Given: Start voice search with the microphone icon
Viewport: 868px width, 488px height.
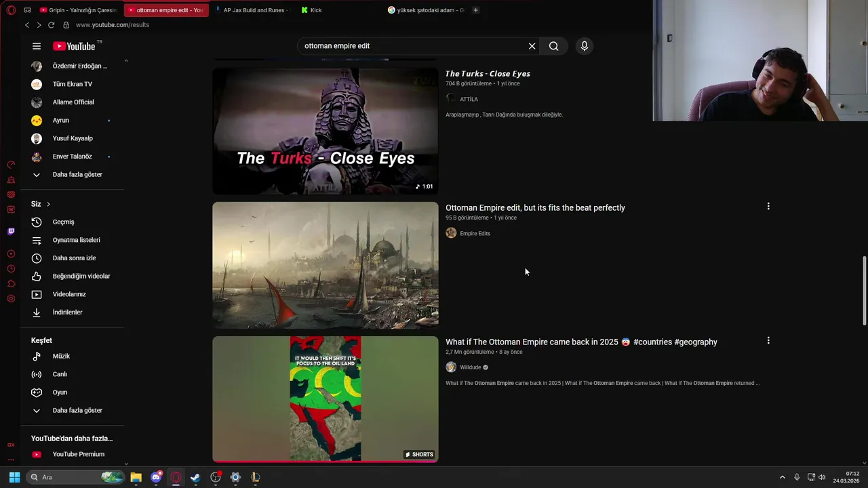Looking at the screenshot, I should (x=585, y=46).
